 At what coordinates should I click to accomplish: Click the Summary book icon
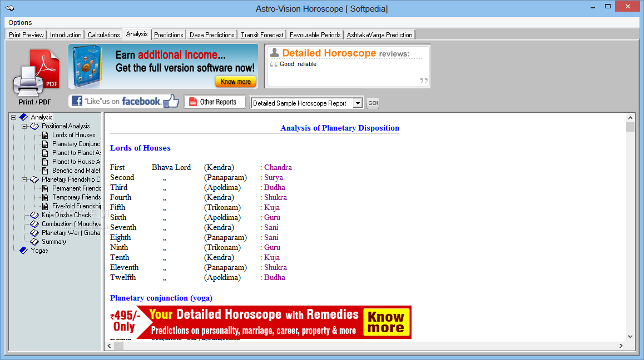tap(34, 242)
